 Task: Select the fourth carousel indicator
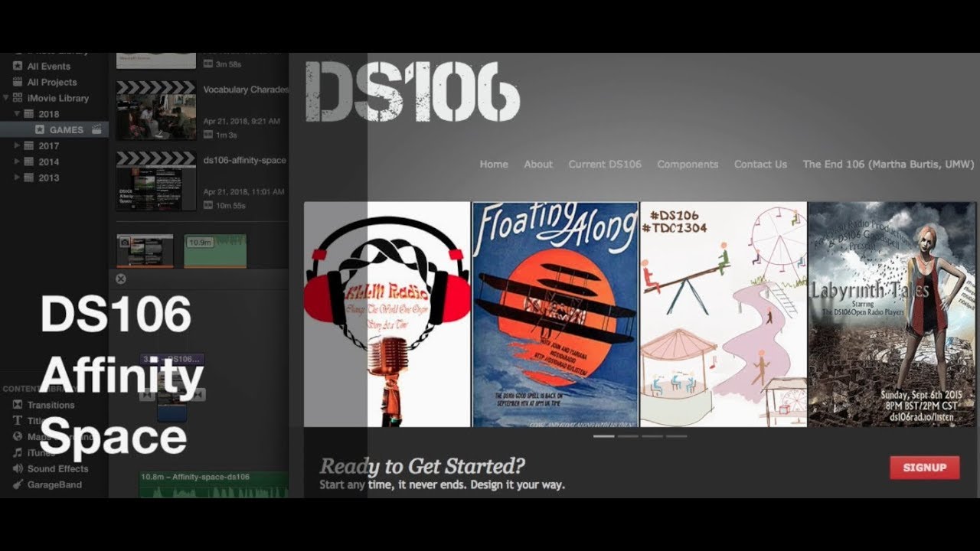click(x=676, y=436)
